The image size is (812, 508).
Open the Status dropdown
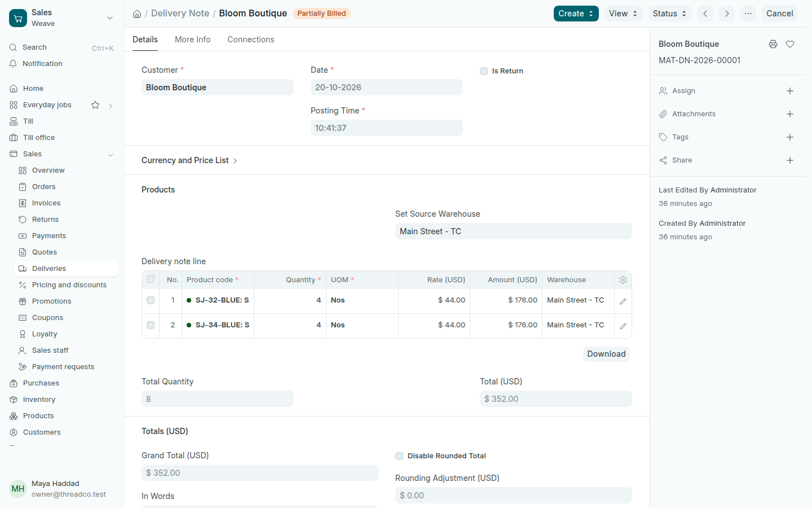(670, 14)
